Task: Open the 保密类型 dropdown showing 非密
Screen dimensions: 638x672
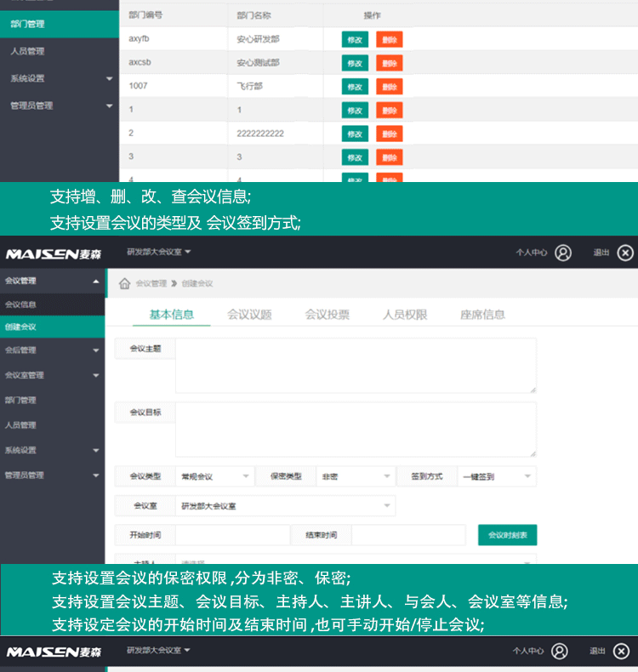Action: click(355, 476)
